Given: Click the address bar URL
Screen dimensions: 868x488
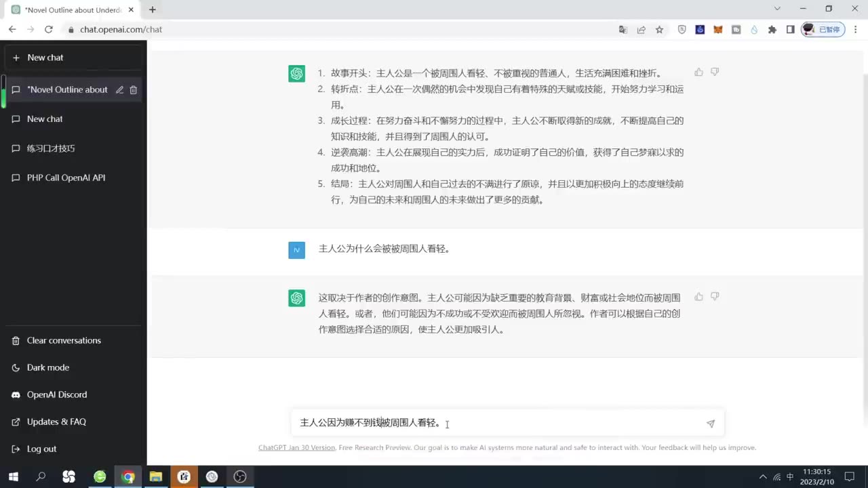Looking at the screenshot, I should 121,29.
